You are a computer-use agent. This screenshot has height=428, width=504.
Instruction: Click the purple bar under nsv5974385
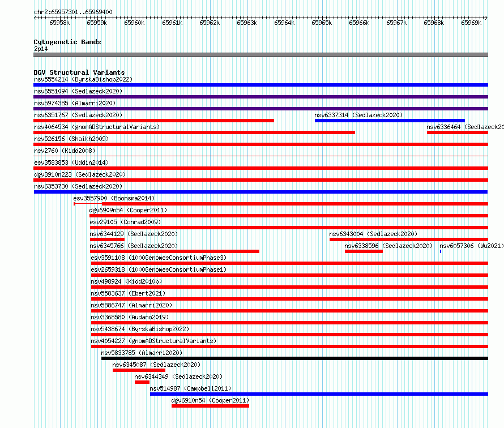point(260,109)
